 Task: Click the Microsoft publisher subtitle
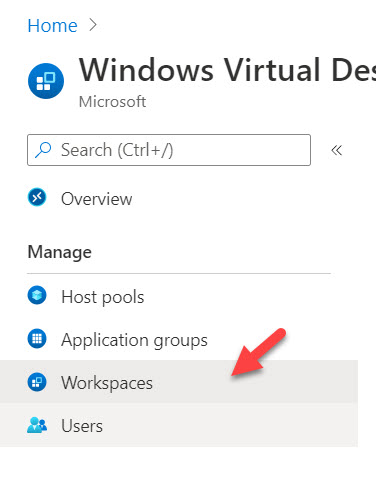(112, 102)
